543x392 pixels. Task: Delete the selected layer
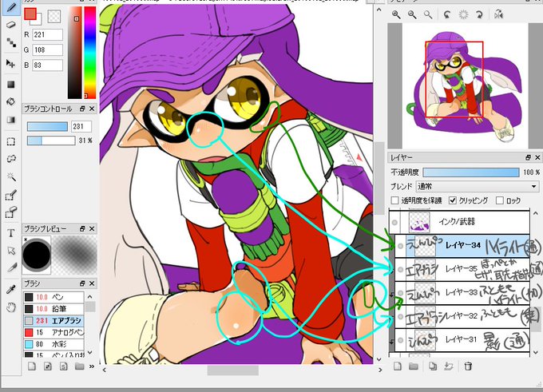[x=468, y=366]
